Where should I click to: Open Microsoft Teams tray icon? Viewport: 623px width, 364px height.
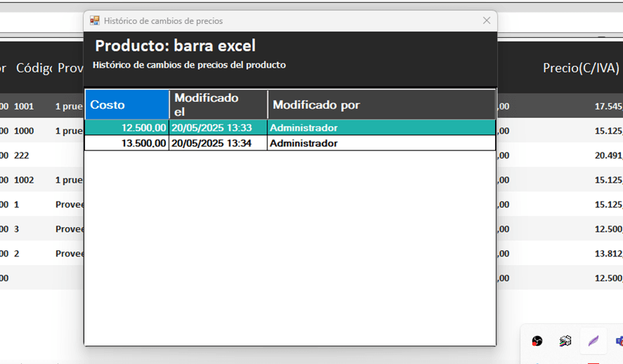pos(619,342)
